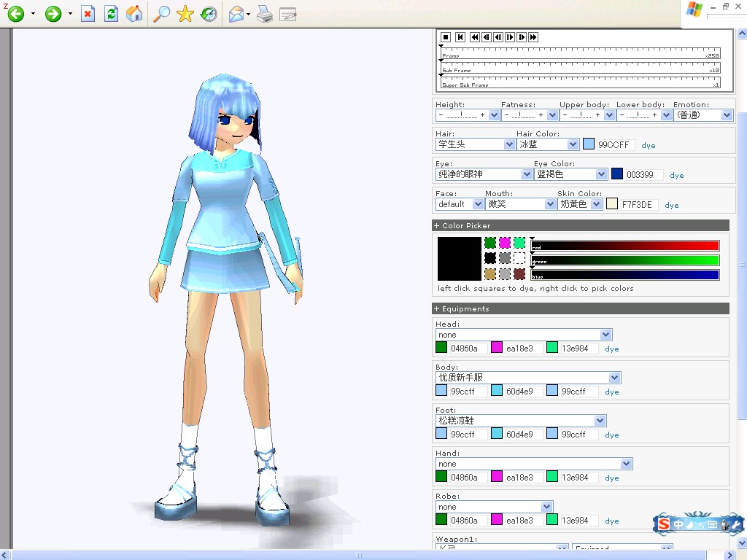Click the dye link for Hair Color

tap(649, 146)
